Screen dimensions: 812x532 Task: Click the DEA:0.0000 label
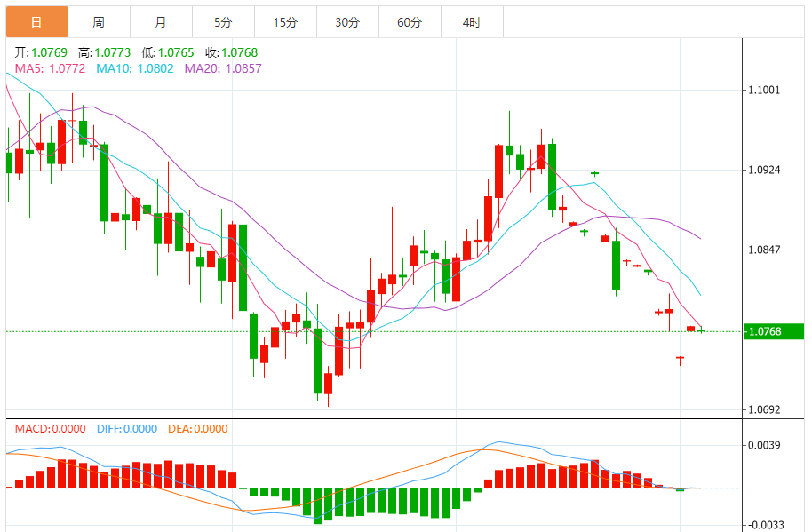tap(198, 428)
